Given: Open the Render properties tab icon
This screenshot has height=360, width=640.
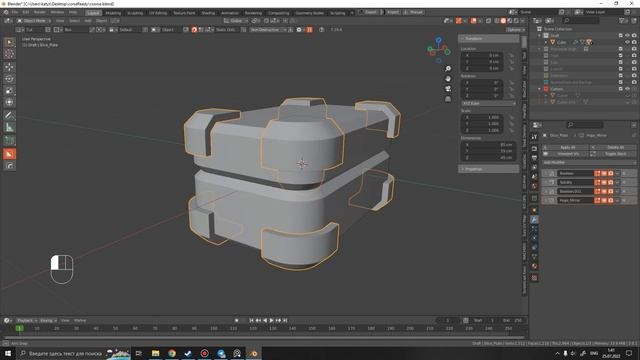Looking at the screenshot, I should coord(534,149).
